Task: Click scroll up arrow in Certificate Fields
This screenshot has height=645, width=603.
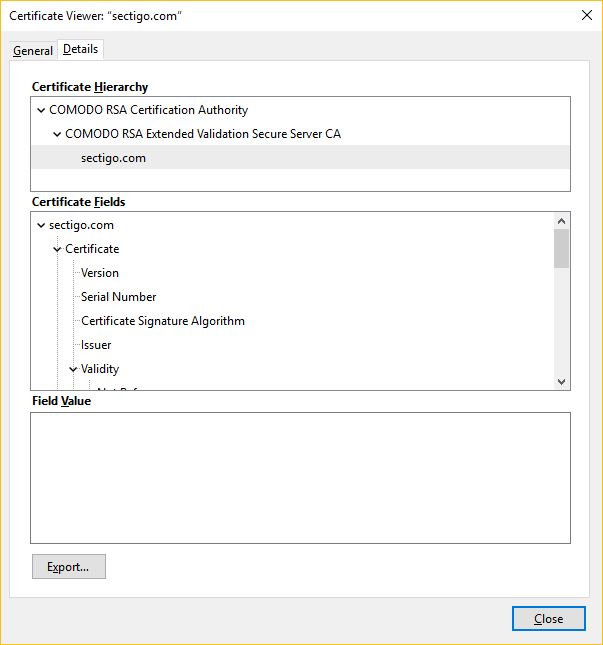Action: [561, 221]
